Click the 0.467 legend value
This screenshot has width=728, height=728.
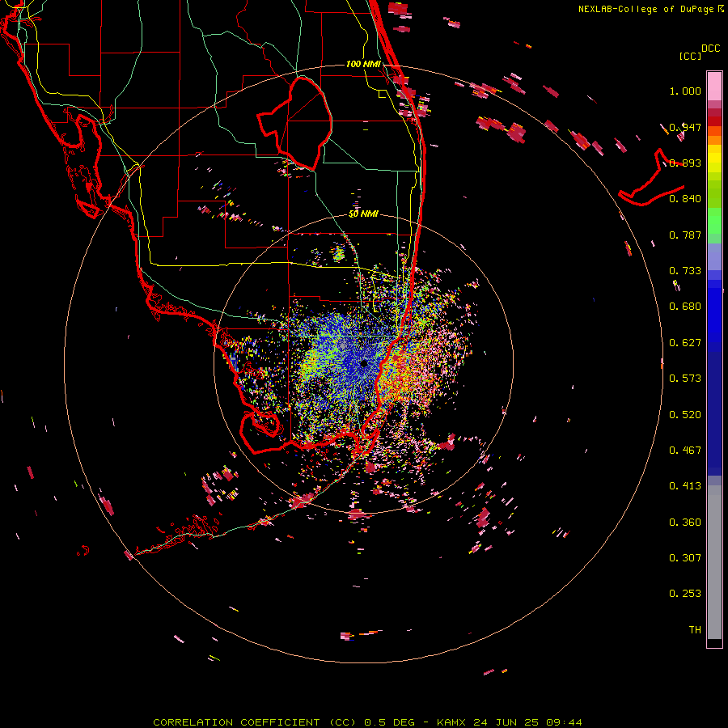[685, 451]
